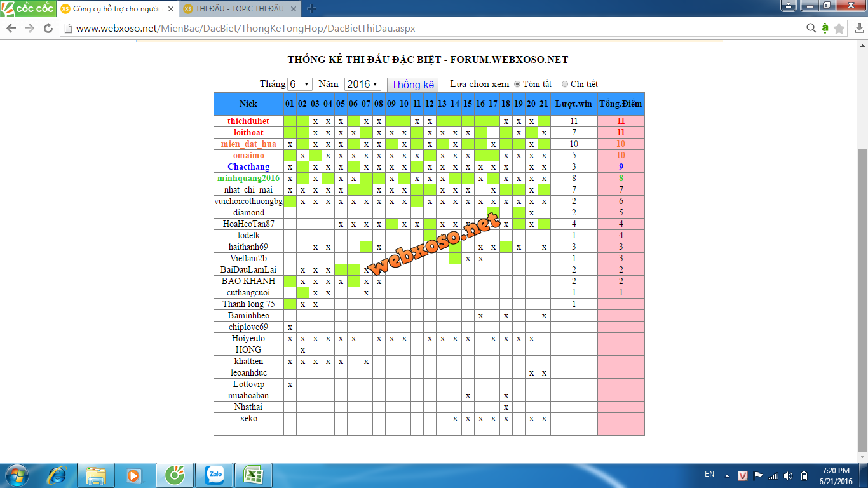Check the battery status tray icon
868x488 pixels.
[x=804, y=475]
